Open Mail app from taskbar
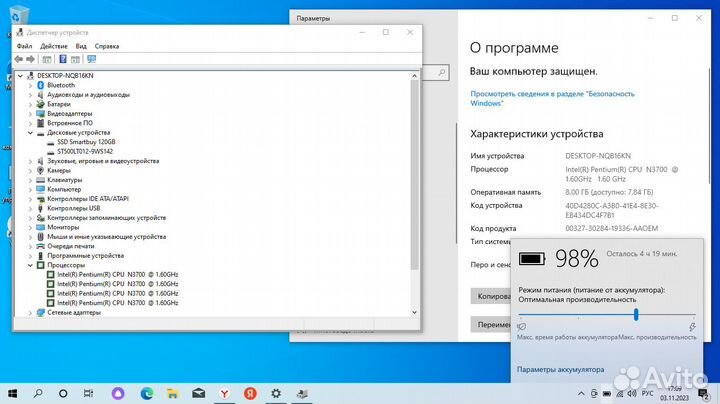Screen dimensions: 720x404 198,393
